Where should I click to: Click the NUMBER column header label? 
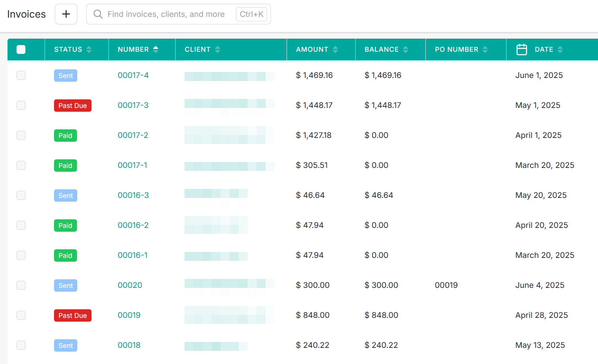point(133,49)
